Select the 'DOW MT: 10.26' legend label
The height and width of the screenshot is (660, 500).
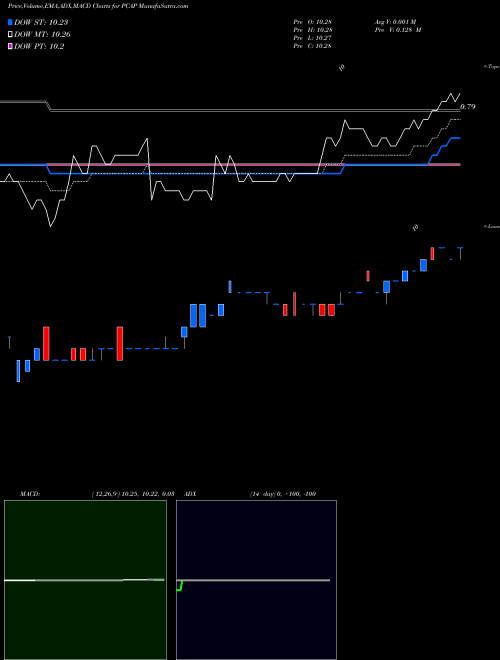(42, 35)
